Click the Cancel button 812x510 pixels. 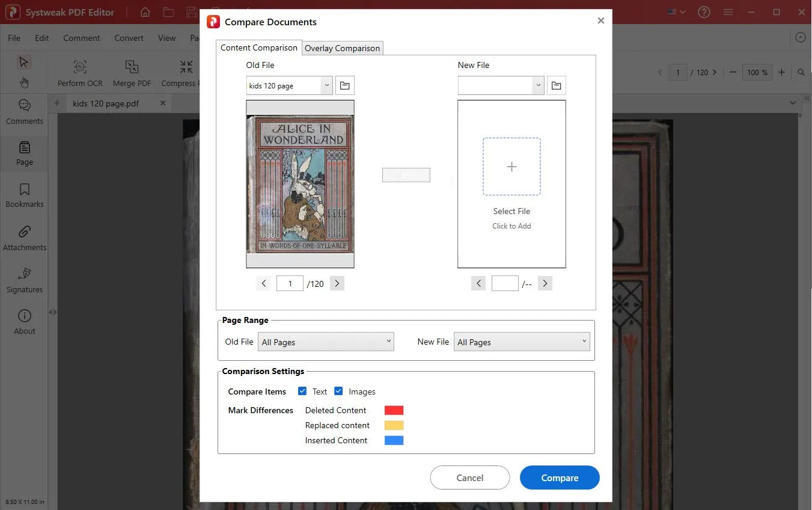pyautogui.click(x=470, y=478)
